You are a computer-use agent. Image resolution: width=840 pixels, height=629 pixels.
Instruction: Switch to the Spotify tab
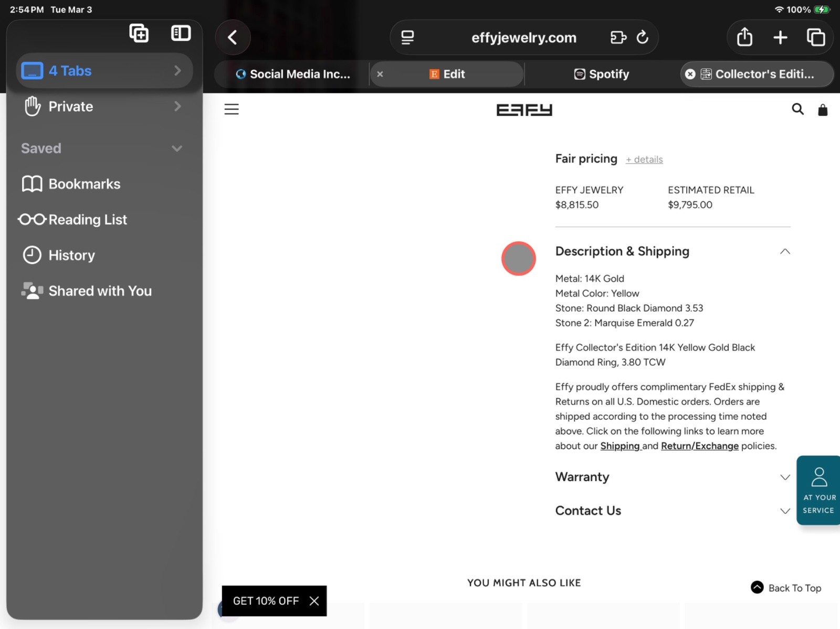602,74
